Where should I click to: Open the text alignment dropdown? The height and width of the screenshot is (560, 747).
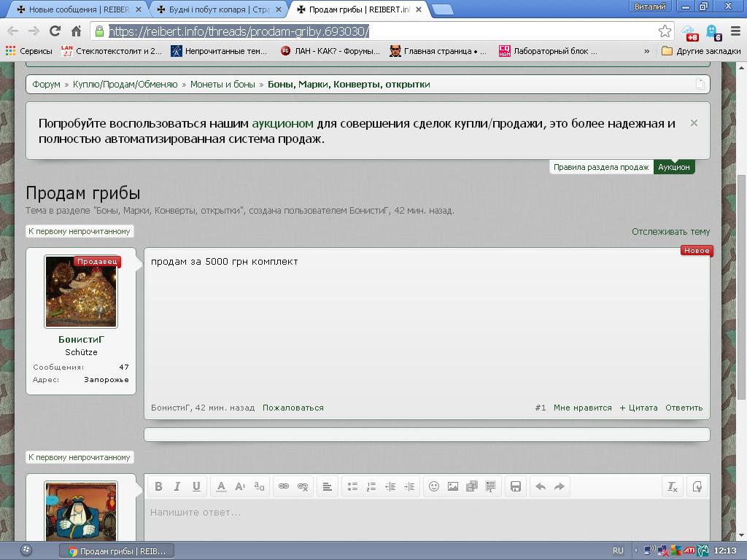point(328,486)
